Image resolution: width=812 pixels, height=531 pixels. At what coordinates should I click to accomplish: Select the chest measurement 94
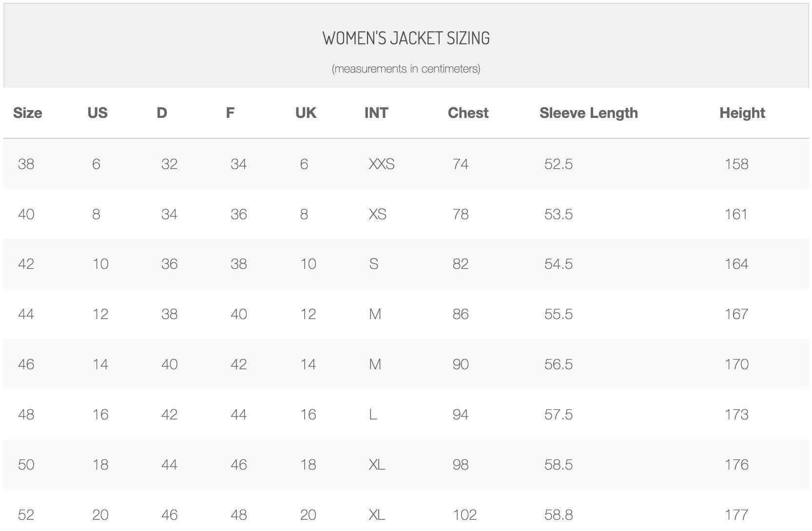(461, 415)
